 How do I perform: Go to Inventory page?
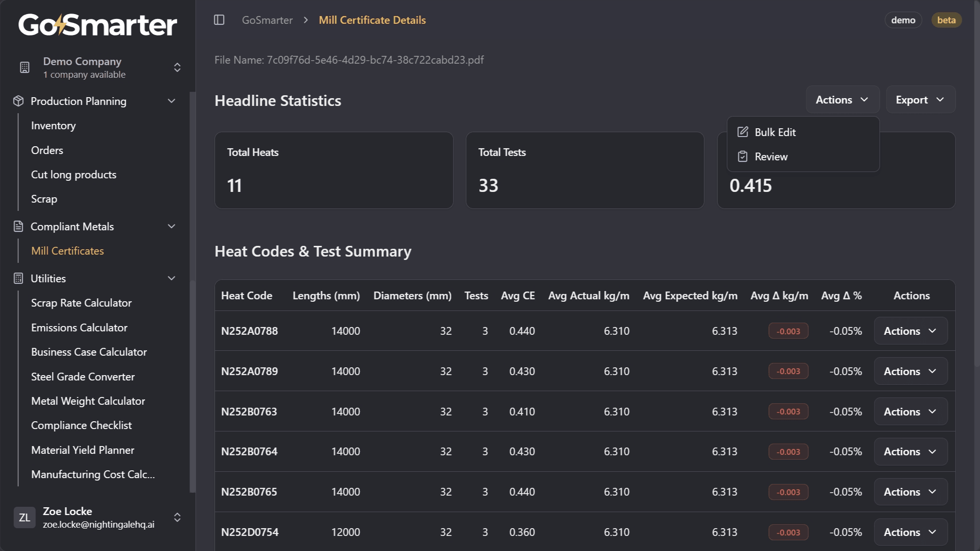53,125
